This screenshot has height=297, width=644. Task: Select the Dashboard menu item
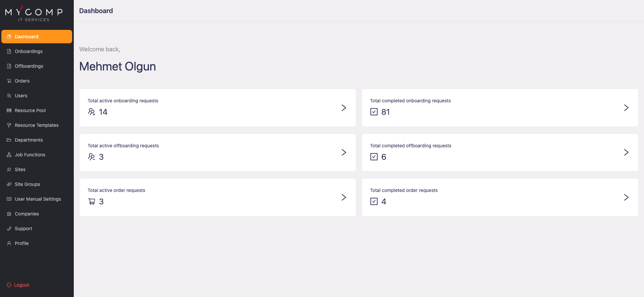tap(37, 37)
